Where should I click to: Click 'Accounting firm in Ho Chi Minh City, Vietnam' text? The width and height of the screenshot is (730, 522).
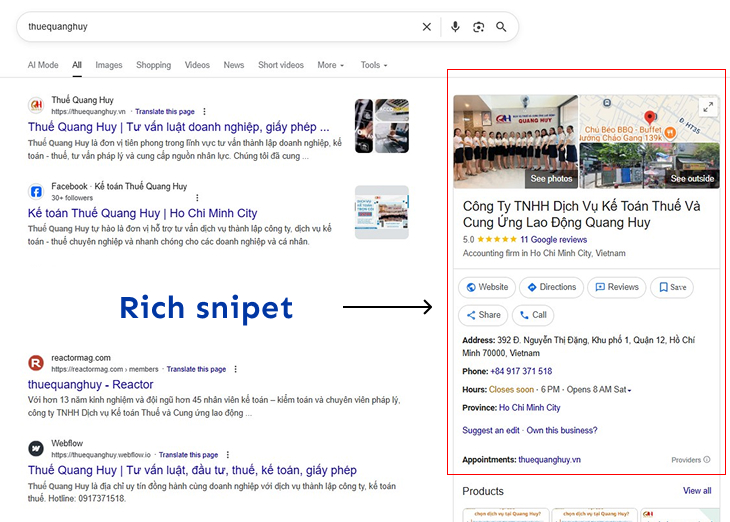point(544,253)
